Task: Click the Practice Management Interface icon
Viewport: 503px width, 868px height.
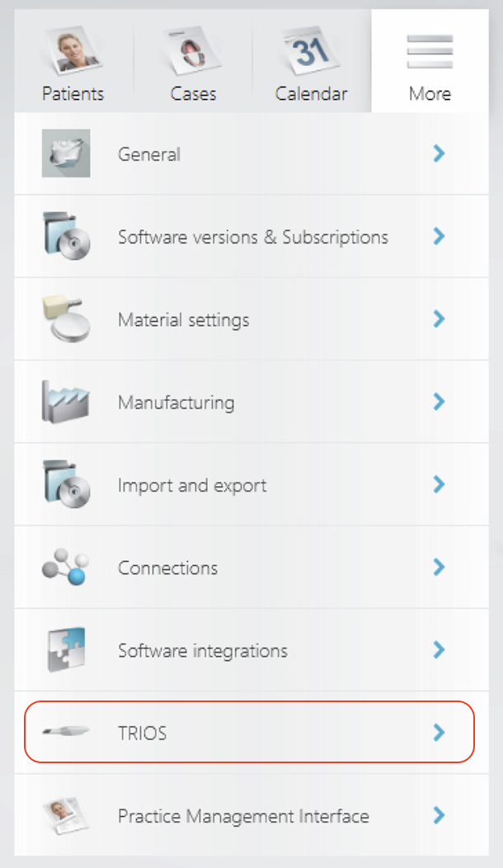Action: 66,815
